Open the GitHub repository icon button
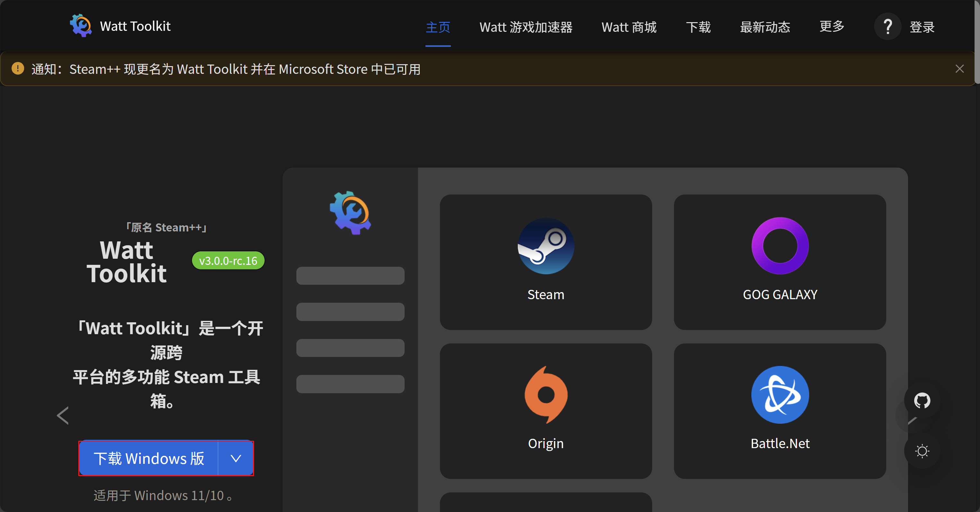The image size is (980, 512). click(x=922, y=401)
